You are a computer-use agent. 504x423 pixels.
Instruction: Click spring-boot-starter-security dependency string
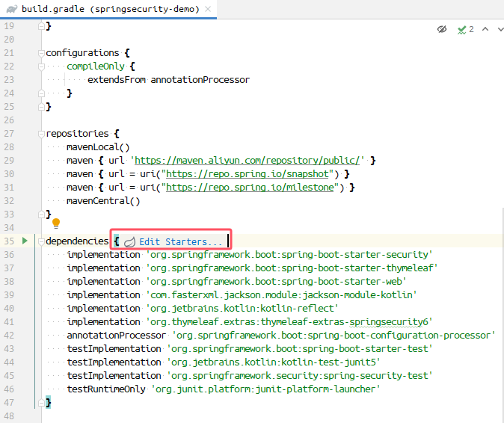(x=289, y=255)
